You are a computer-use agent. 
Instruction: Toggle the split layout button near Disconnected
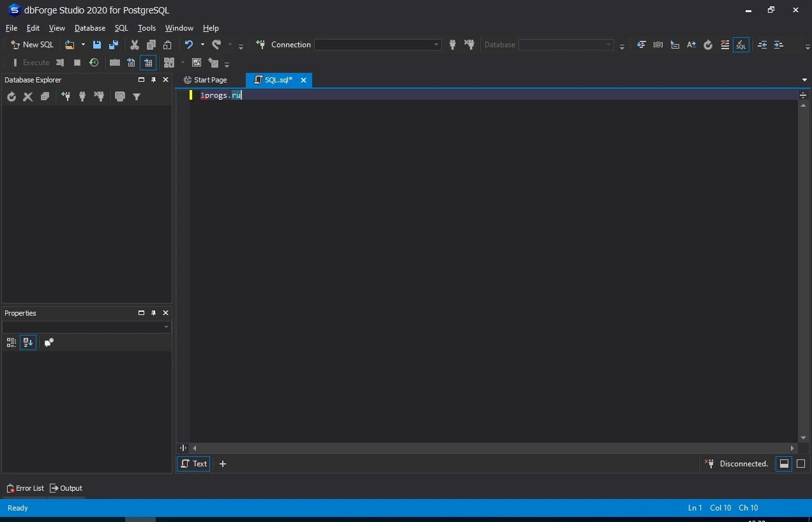(784, 464)
